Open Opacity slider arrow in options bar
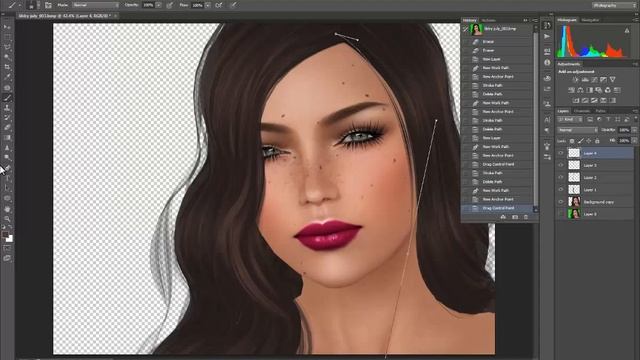 159,5
